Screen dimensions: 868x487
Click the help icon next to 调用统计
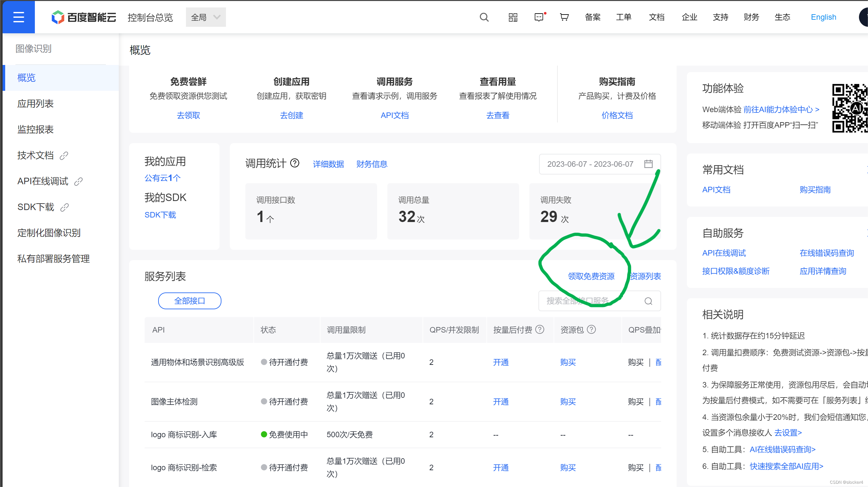pyautogui.click(x=295, y=163)
